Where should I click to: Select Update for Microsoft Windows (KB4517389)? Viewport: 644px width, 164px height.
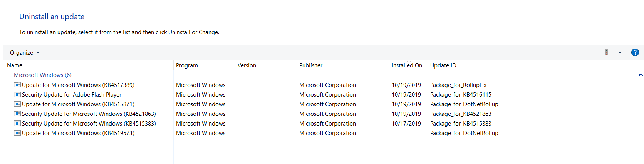coord(78,85)
